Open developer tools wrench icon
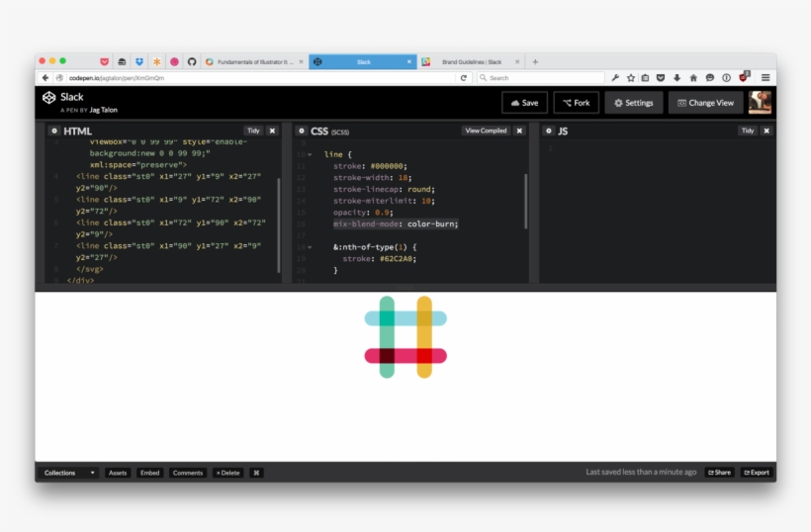The height and width of the screenshot is (532, 811). click(615, 77)
